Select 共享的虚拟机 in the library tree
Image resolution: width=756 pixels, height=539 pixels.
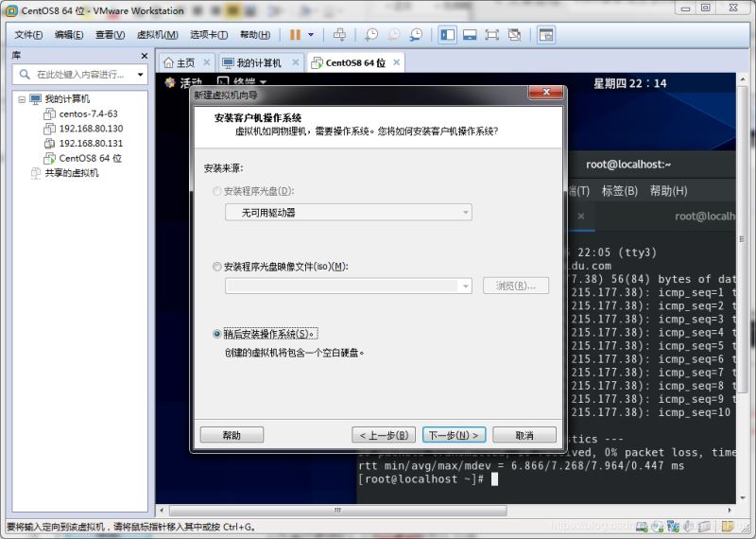pyautogui.click(x=72, y=173)
